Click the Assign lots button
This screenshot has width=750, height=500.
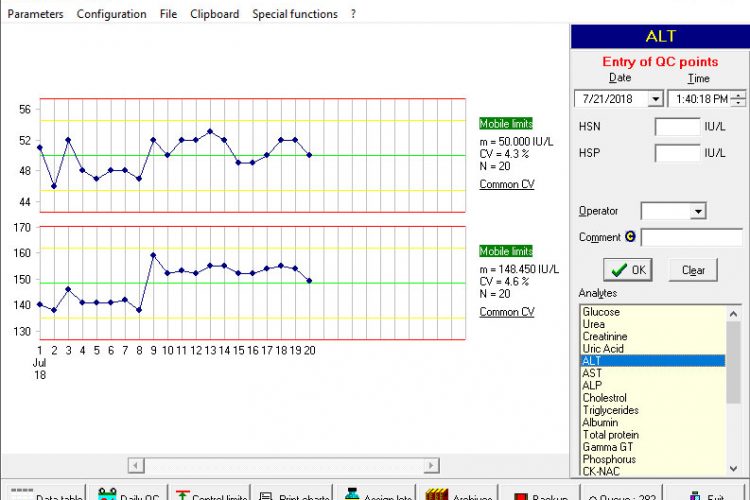(378, 494)
